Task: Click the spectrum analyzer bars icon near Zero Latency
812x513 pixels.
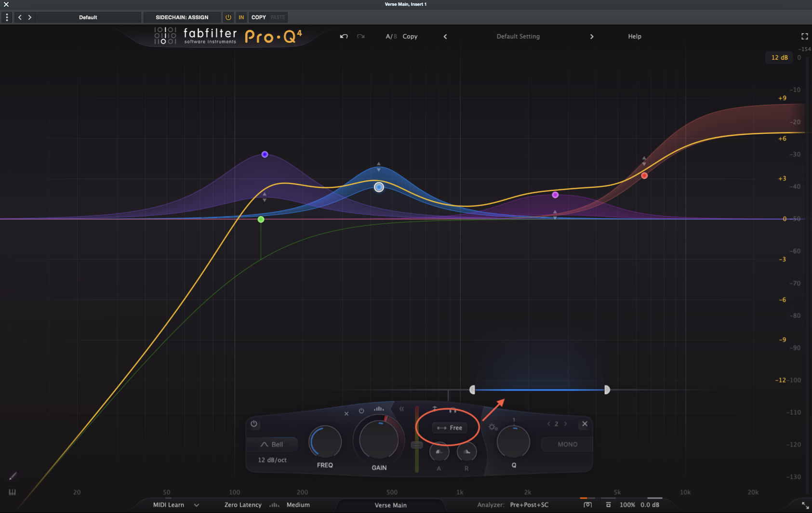Action: coord(274,505)
